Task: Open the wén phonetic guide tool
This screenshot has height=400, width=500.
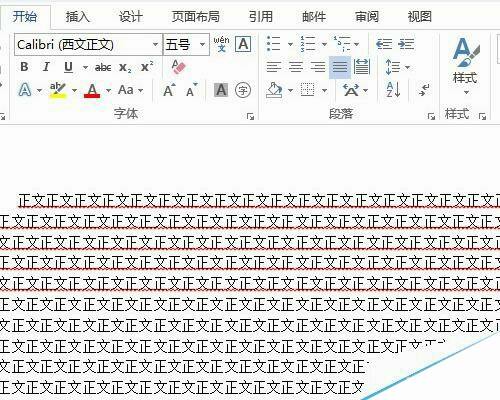Action: tap(221, 44)
